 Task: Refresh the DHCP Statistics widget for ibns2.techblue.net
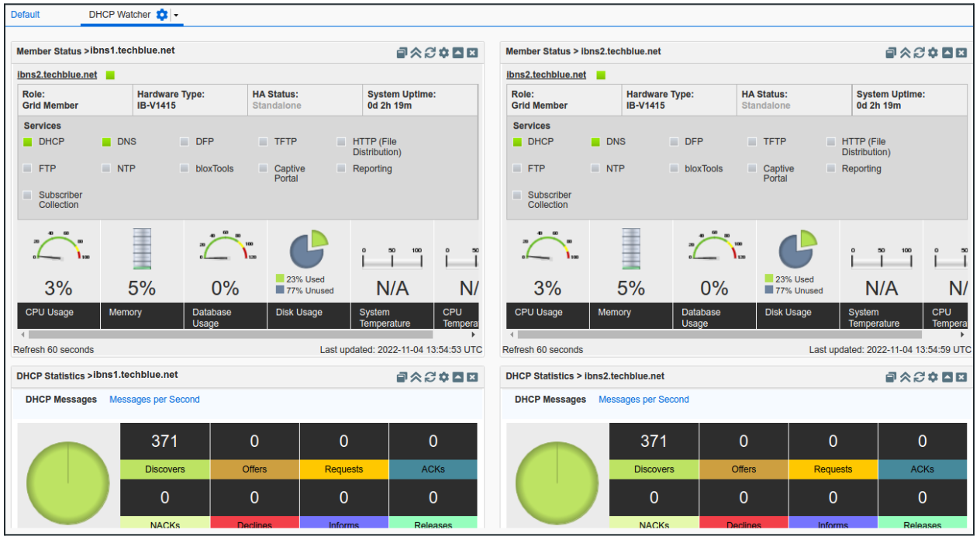920,376
